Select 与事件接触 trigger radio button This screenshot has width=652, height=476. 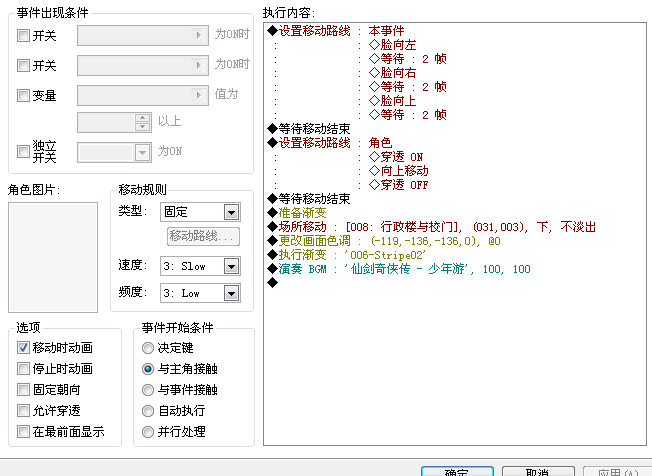(148, 390)
